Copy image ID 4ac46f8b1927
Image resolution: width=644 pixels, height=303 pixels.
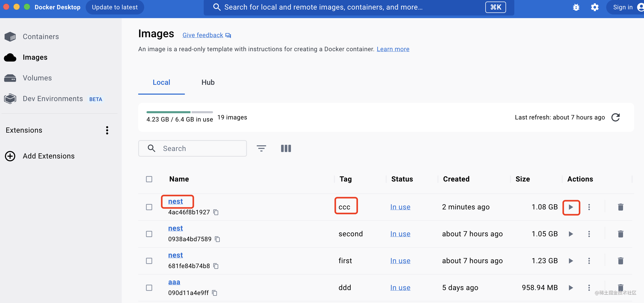point(216,212)
